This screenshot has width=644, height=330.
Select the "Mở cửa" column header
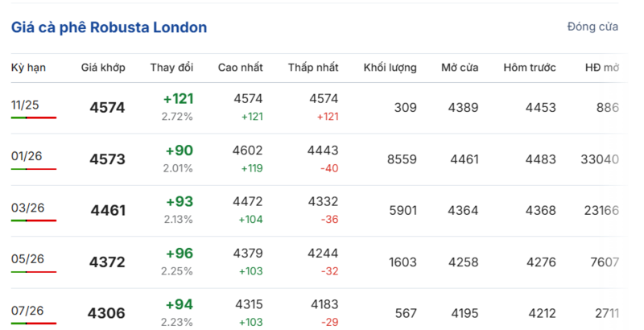[460, 68]
